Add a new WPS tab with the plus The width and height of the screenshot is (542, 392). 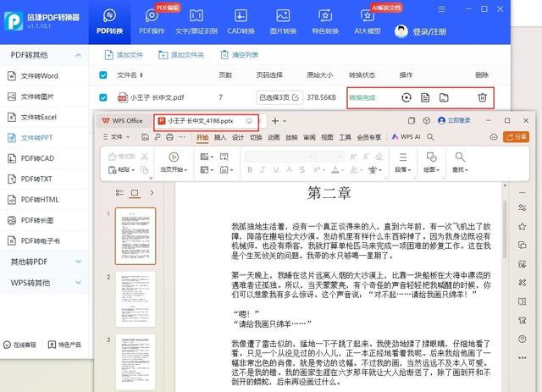(275, 120)
